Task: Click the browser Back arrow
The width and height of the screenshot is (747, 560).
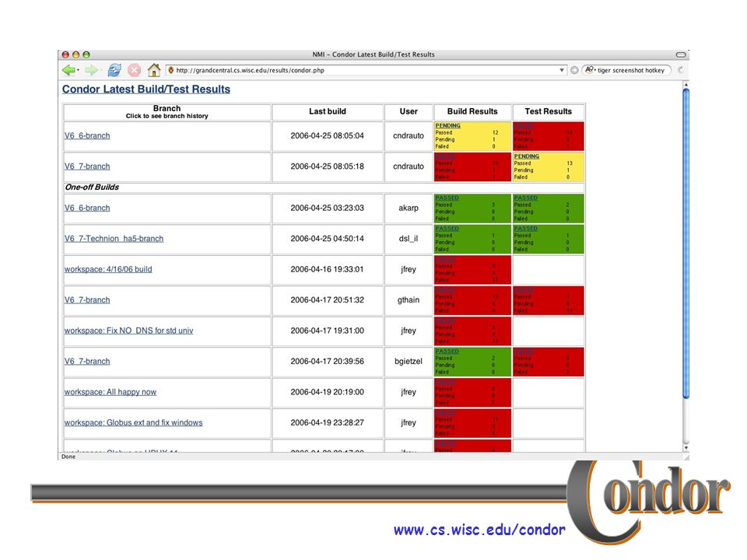Action: [68, 71]
